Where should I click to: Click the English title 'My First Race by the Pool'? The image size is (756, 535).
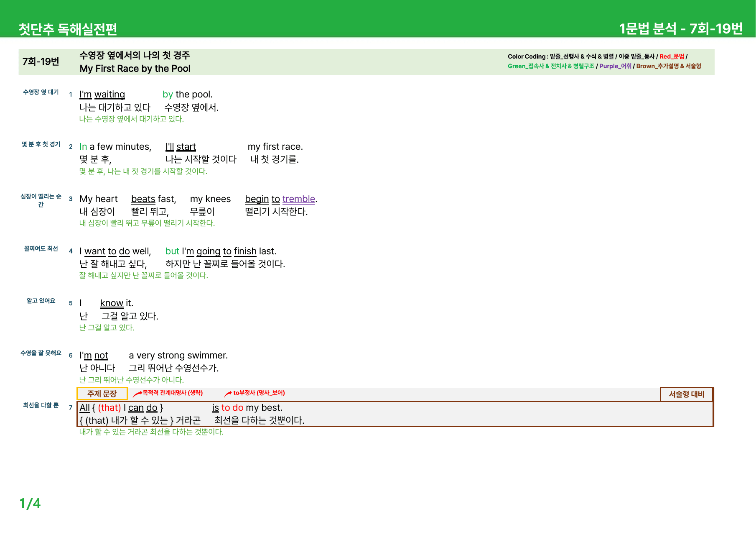pos(135,69)
